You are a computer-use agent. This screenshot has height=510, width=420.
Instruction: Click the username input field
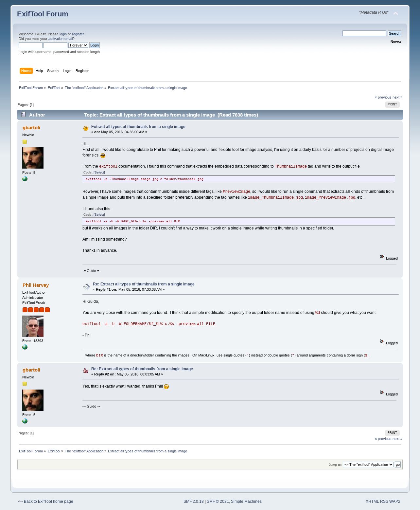(x=30, y=45)
